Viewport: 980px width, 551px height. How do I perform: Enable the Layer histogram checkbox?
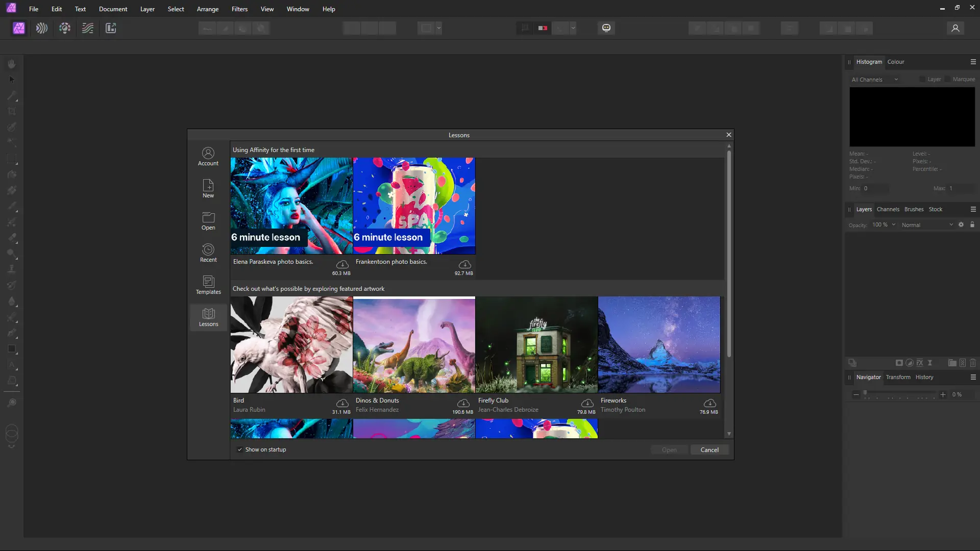click(x=922, y=79)
